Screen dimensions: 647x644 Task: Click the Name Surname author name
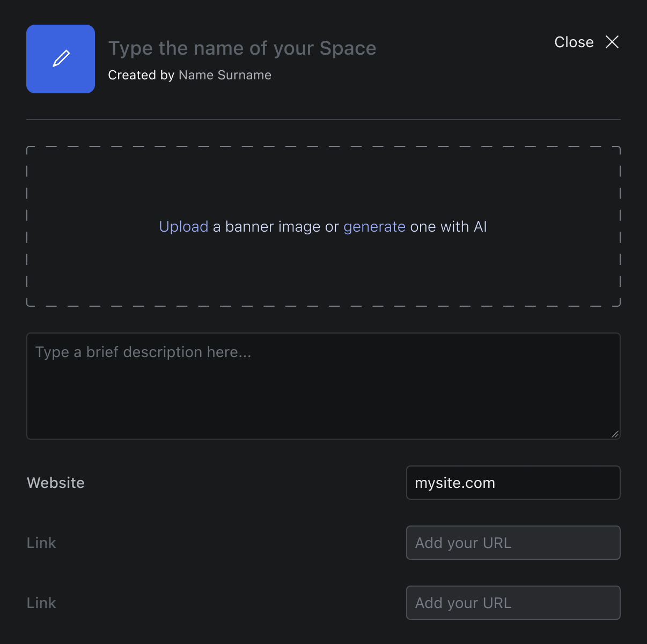[225, 75]
